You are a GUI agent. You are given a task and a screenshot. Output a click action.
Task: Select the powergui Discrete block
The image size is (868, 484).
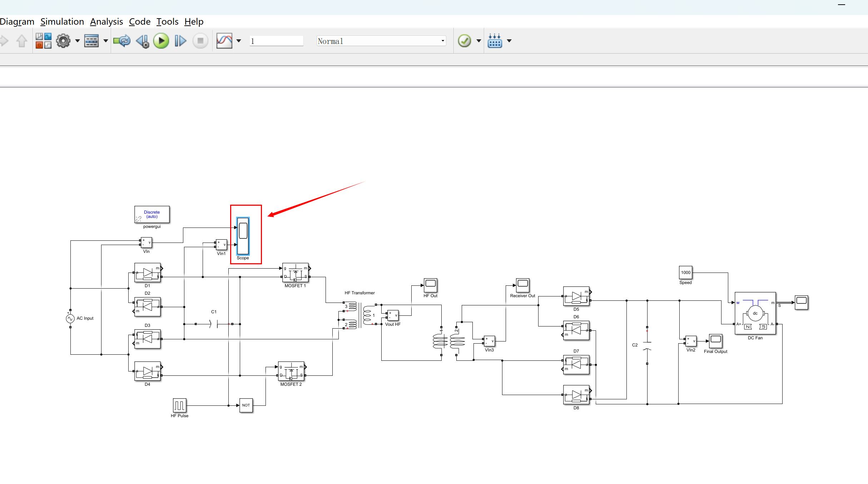[x=152, y=214]
